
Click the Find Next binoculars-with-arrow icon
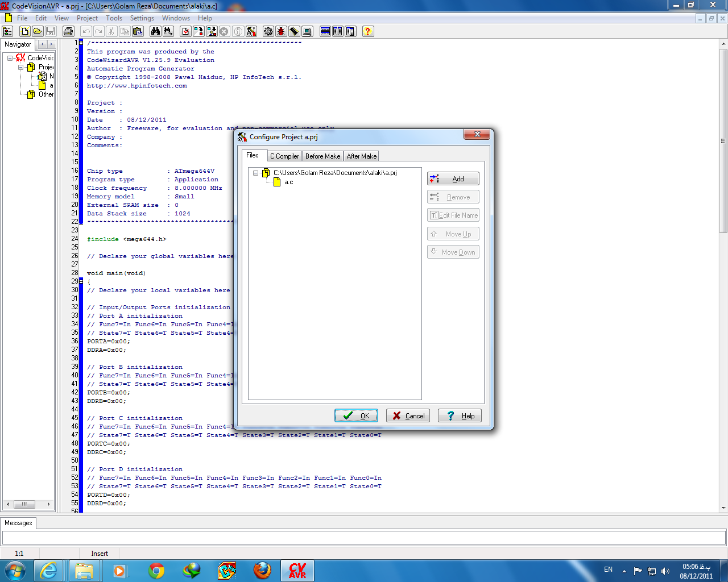coord(168,31)
